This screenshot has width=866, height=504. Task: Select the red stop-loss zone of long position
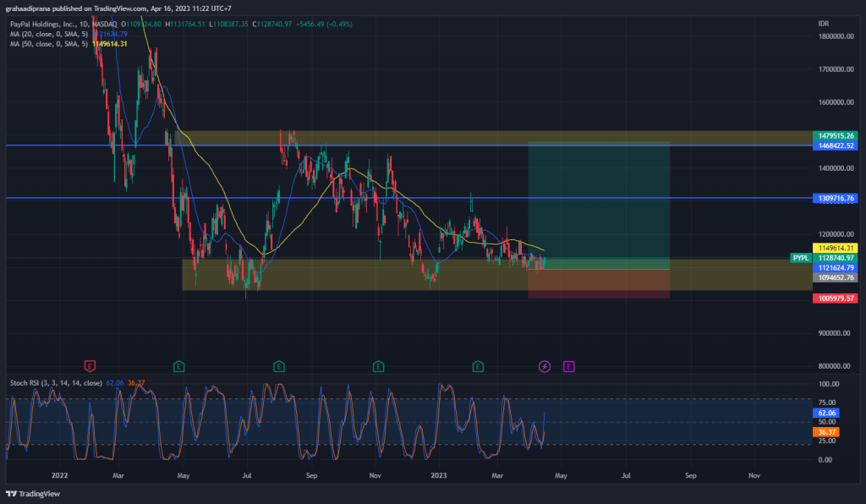pyautogui.click(x=599, y=284)
